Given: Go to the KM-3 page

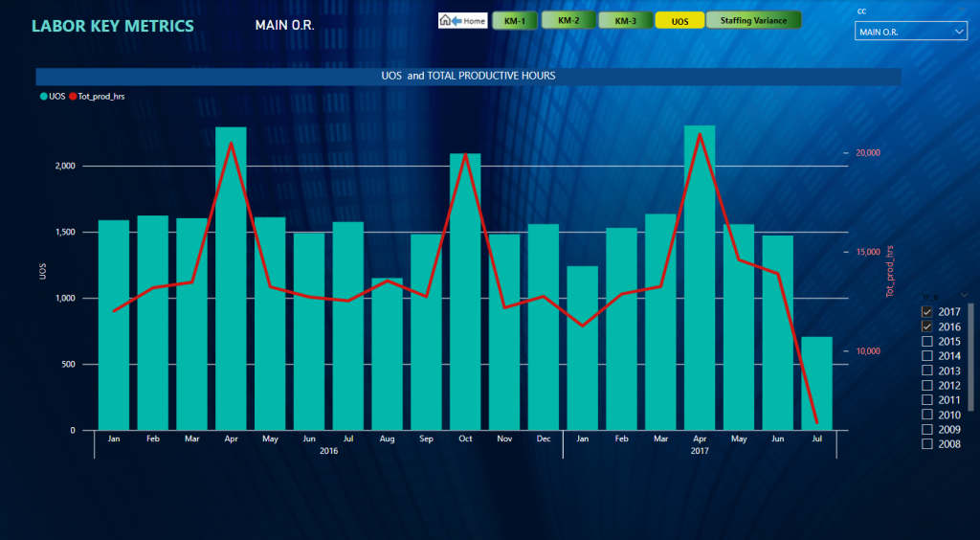Looking at the screenshot, I should tap(625, 20).
